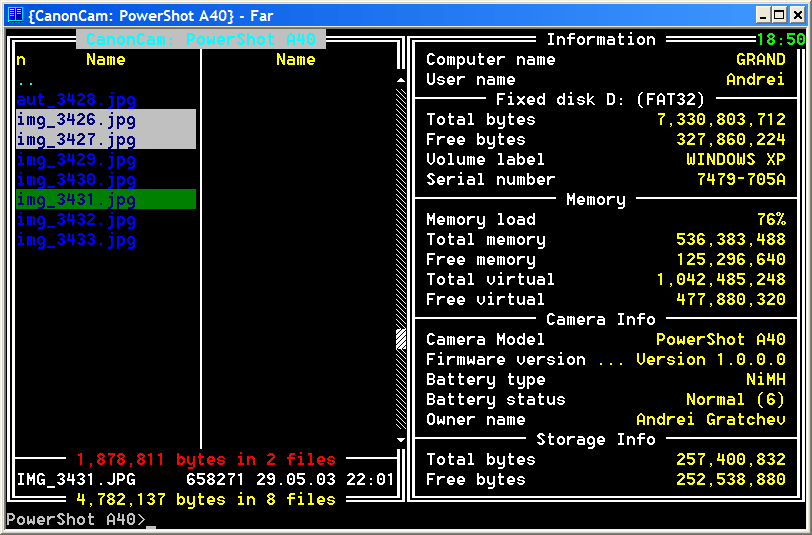Click scrollbar down arrow of left panel
This screenshot has height=535, width=812.
(401, 440)
